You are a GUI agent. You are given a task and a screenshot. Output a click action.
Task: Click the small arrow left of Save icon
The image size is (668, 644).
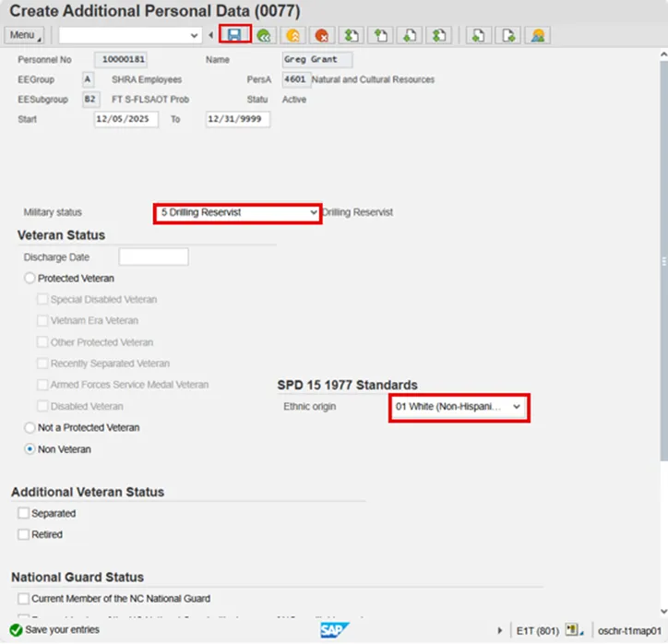point(211,35)
